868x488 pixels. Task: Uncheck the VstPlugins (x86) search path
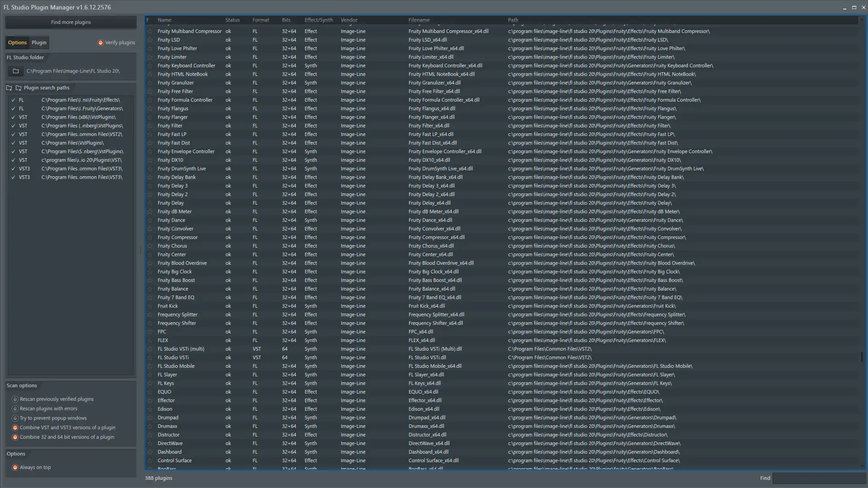coord(13,117)
